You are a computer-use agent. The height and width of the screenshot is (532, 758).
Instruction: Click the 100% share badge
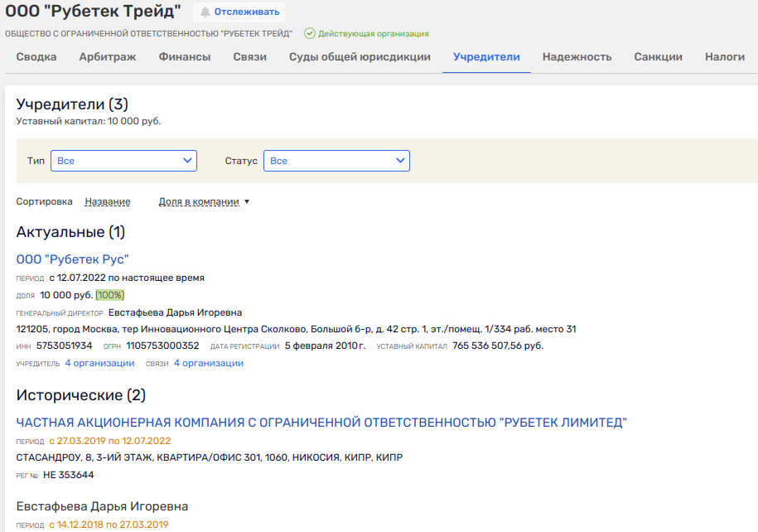[x=109, y=295]
